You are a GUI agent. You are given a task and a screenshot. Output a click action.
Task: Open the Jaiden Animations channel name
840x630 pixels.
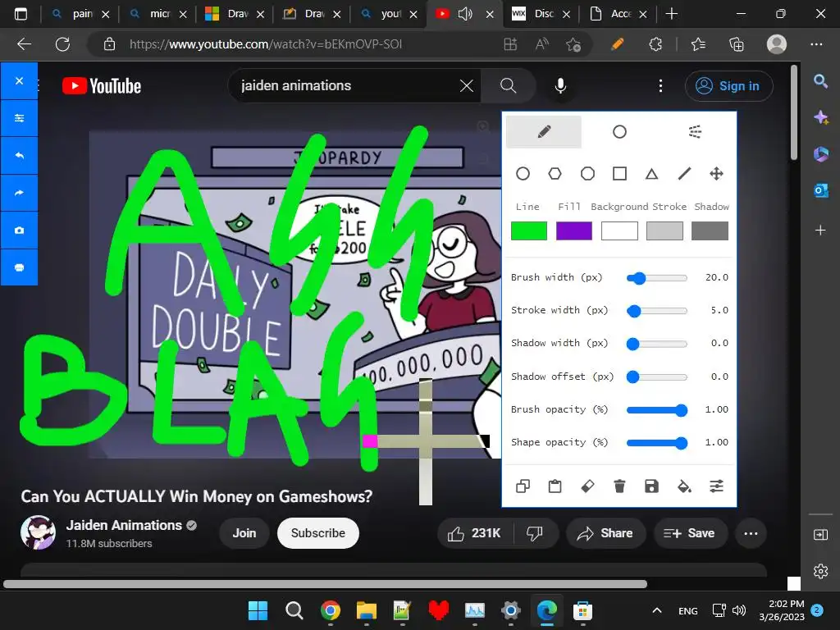(125, 525)
